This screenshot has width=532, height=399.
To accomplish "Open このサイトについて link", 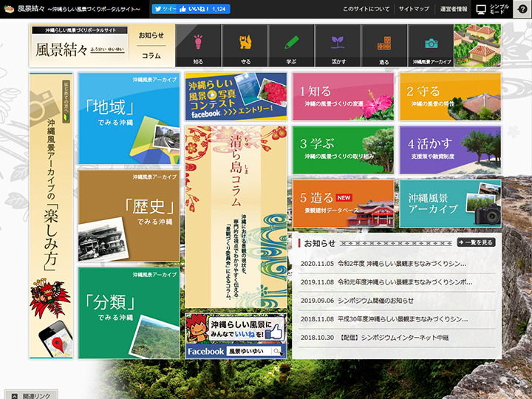I will click(366, 9).
